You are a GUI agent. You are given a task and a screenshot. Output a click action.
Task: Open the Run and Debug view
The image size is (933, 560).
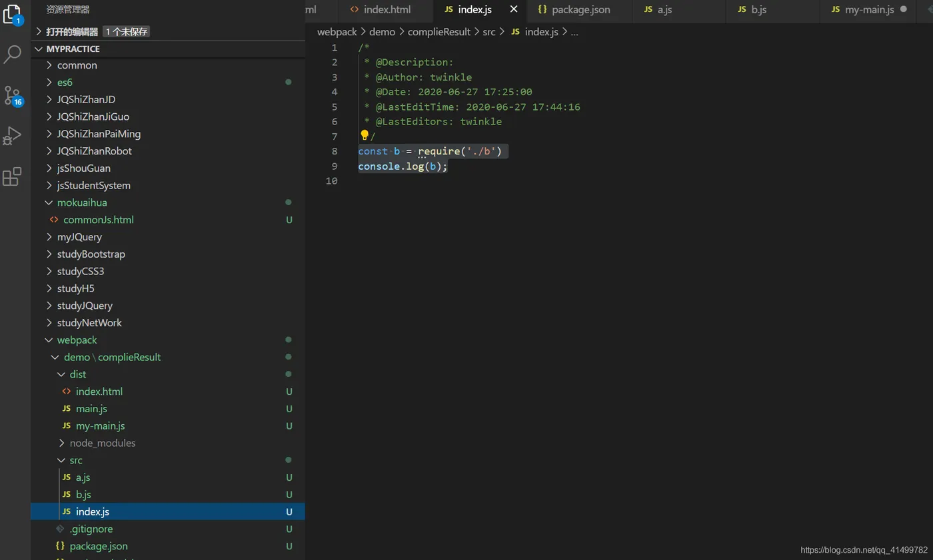(x=13, y=135)
